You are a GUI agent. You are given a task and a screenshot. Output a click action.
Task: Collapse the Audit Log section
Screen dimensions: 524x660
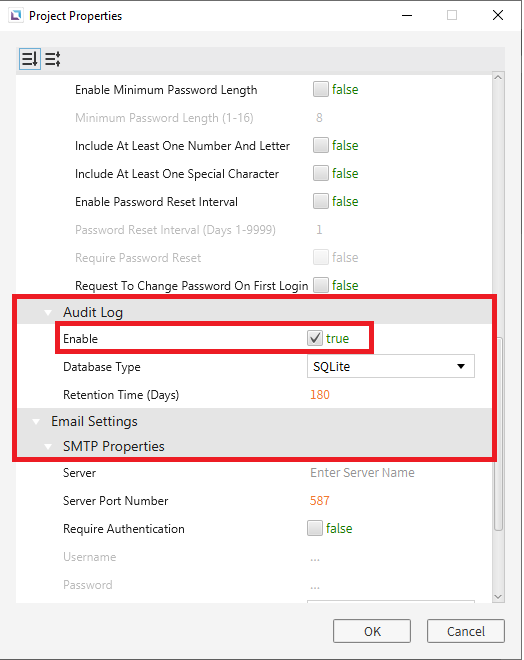point(48,313)
